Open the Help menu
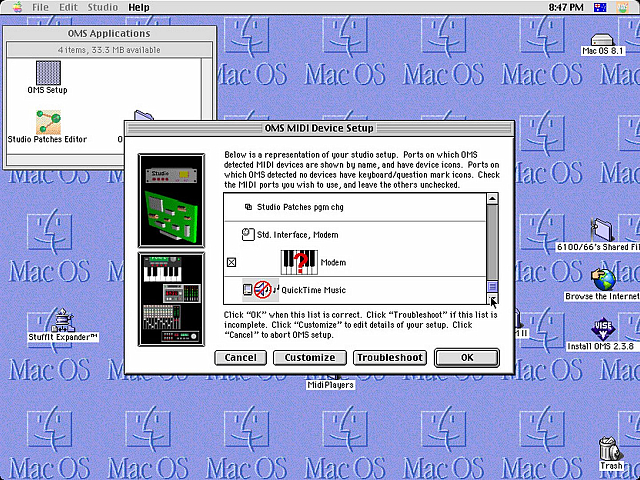Screen dimensions: 640x480 139,7
